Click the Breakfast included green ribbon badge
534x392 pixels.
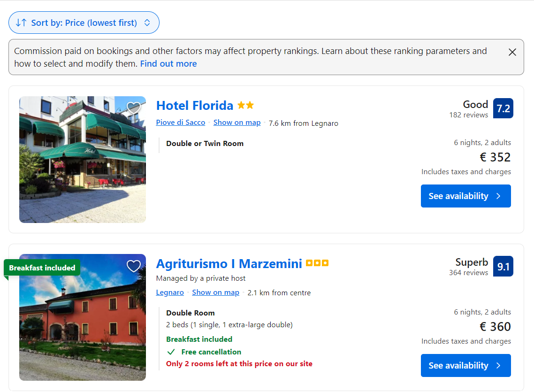coord(42,268)
